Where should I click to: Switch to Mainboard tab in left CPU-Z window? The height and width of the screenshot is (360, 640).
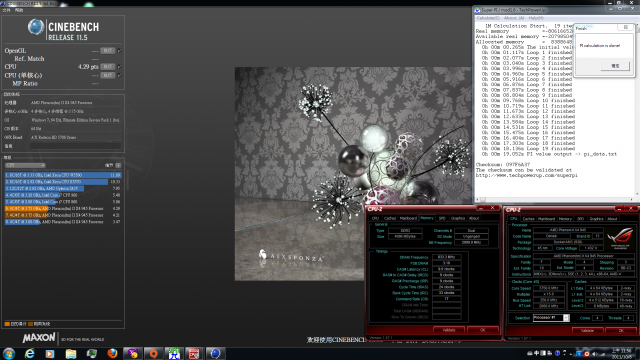coord(408,218)
